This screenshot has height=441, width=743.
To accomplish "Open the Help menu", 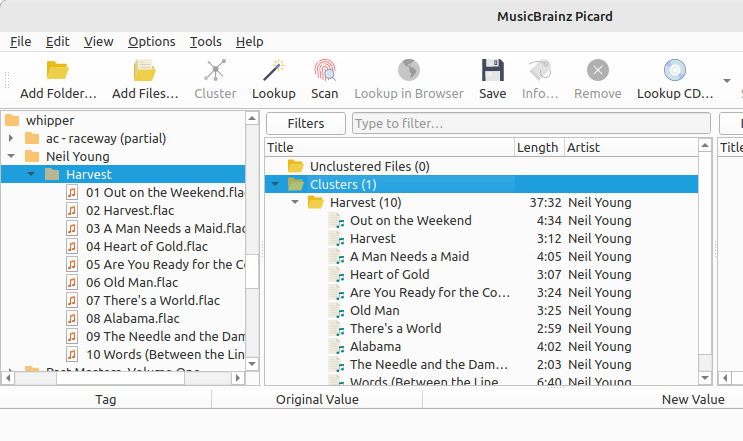I will (250, 42).
